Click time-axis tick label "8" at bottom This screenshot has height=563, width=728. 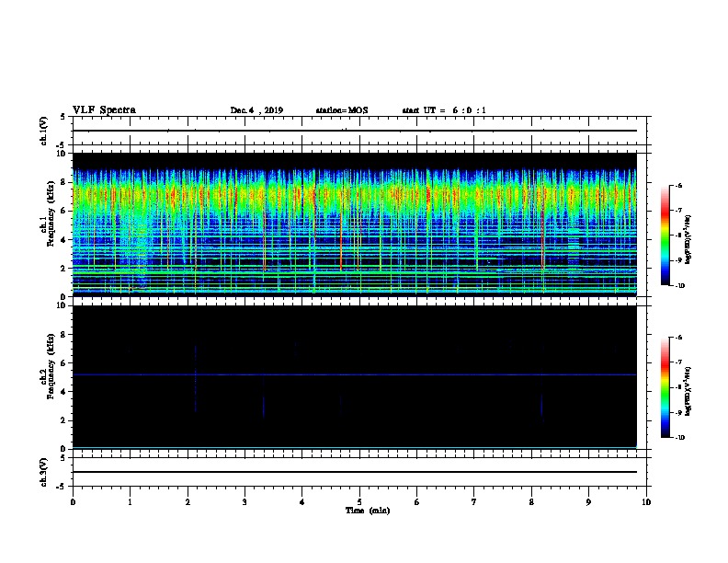pyautogui.click(x=531, y=502)
